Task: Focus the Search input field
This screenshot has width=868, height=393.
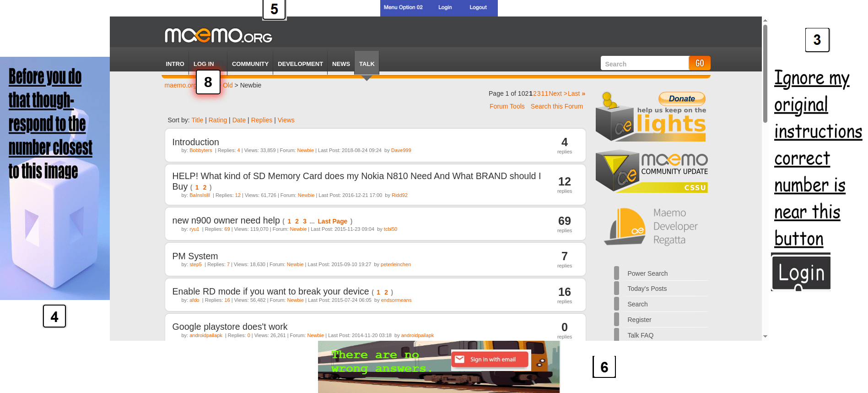Action: pyautogui.click(x=644, y=64)
